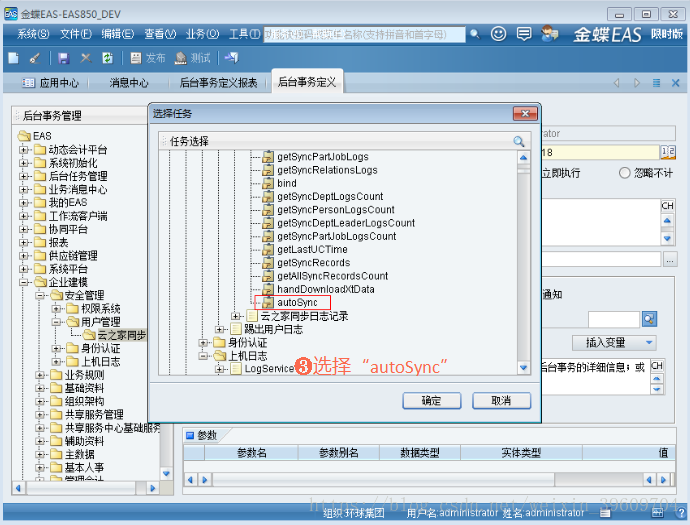This screenshot has height=525, width=690.
Task: Click the function search input field
Action: tap(364, 34)
